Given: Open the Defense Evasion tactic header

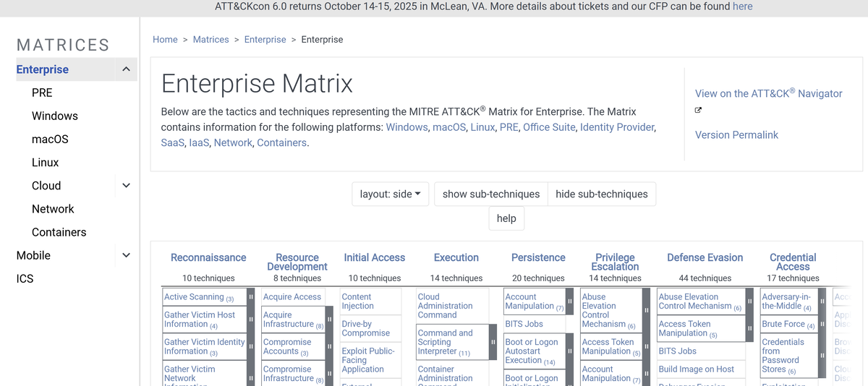Looking at the screenshot, I should [705, 257].
